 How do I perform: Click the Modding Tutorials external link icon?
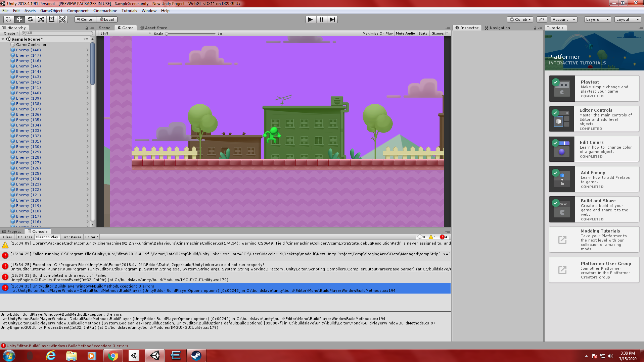(562, 240)
